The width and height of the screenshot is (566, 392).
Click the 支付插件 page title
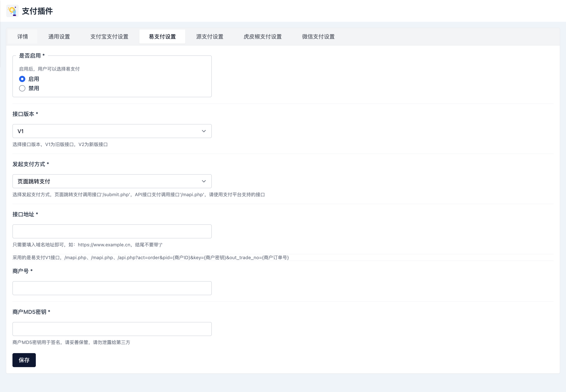[x=37, y=11]
